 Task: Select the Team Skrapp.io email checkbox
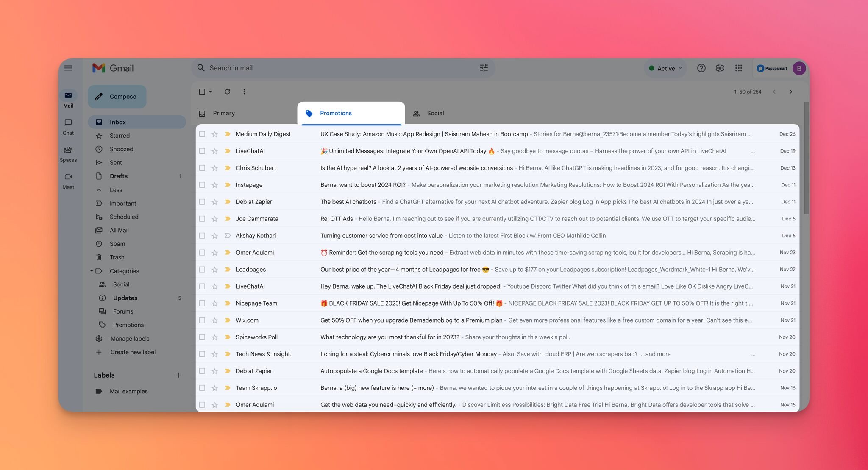point(202,388)
